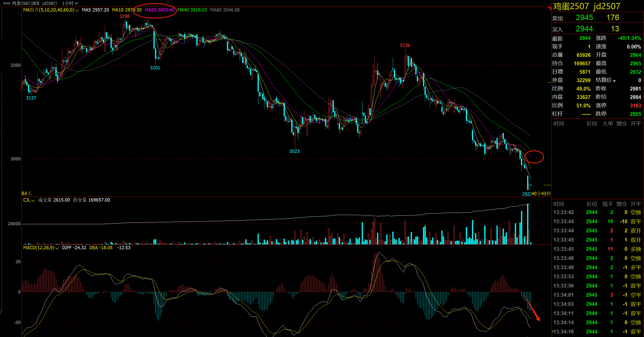Screen dimensions: 644x337
Task: Click the 跌停 limit-down price 2805
Action: (635, 114)
